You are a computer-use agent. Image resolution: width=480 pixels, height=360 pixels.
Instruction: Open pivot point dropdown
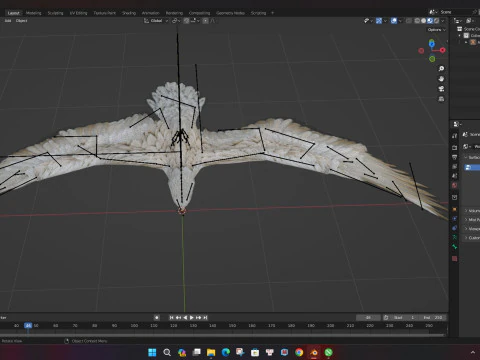coord(176,21)
